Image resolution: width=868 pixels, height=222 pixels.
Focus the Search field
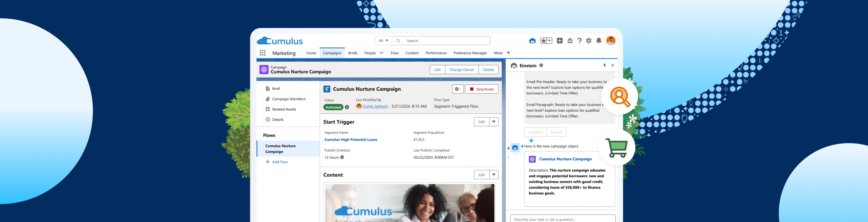pos(441,41)
